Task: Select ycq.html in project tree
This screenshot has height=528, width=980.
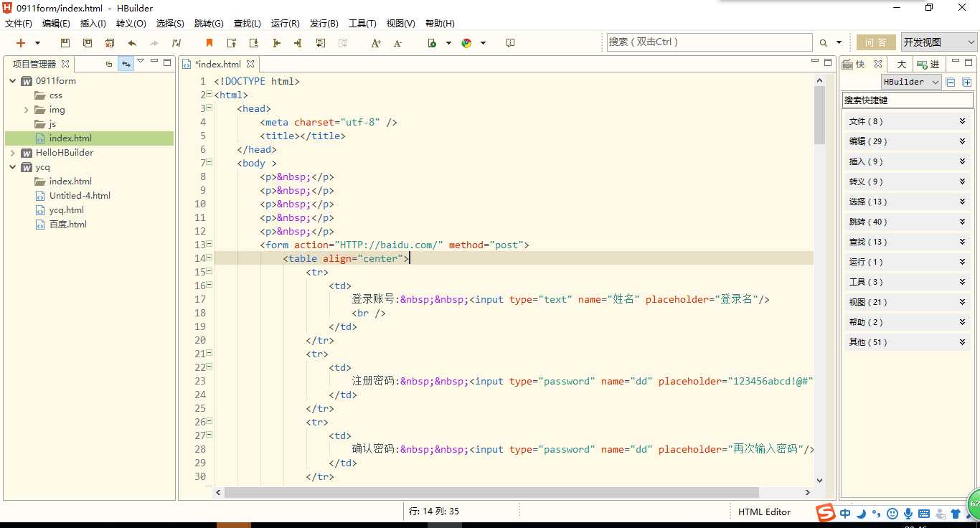Action: (66, 210)
